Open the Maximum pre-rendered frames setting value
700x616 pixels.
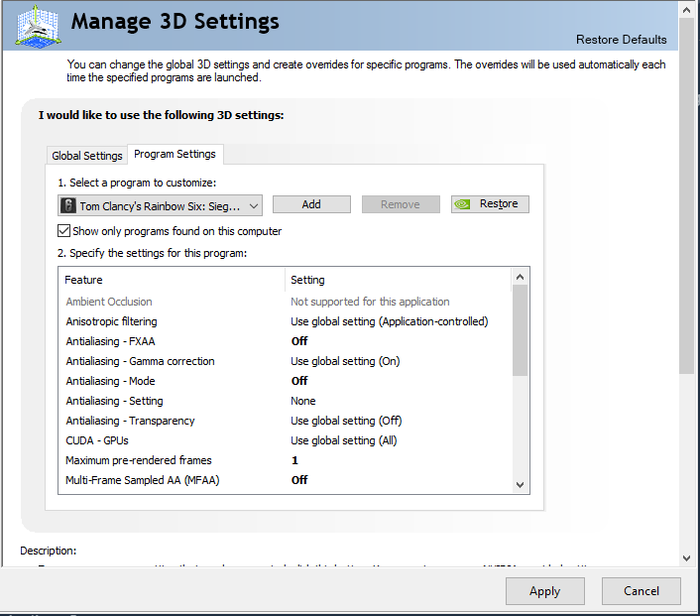pyautogui.click(x=294, y=460)
